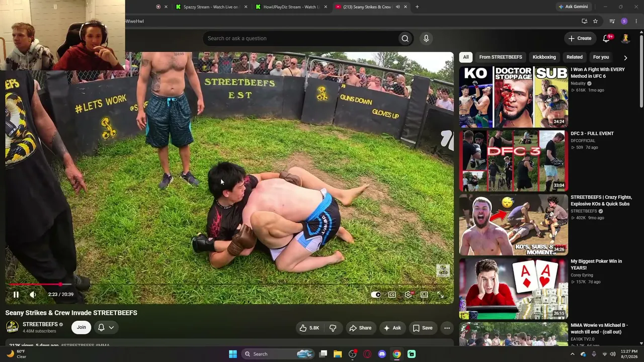The image size is (644, 362).
Task: Close the HowUPlayDiz Stream tab
Action: 326,7
